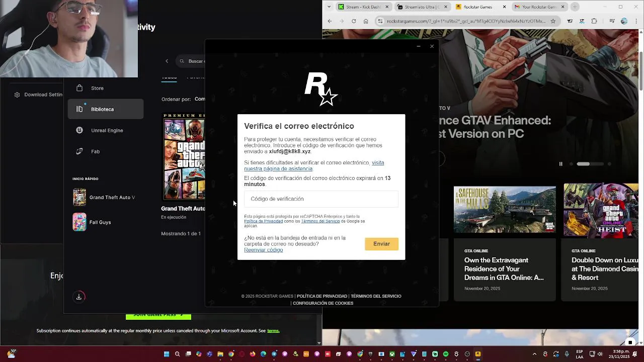Open Windows taskbar search
644x362 pixels.
pyautogui.click(x=177, y=354)
